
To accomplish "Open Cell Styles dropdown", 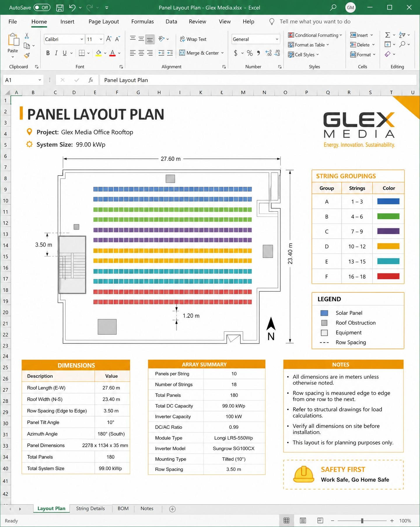I will [303, 55].
